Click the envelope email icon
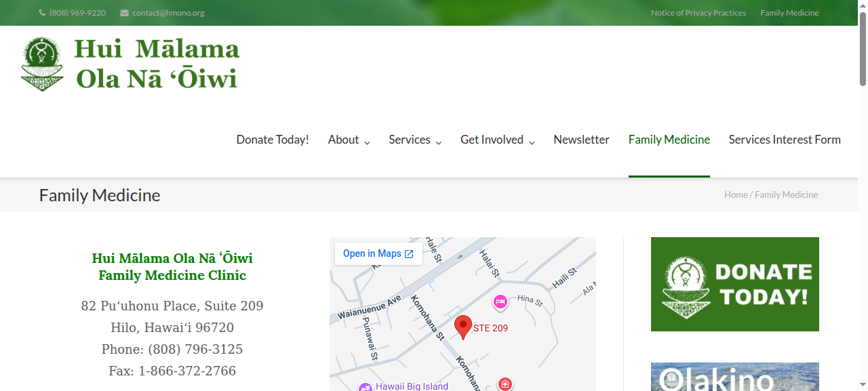The image size is (868, 391). click(124, 13)
